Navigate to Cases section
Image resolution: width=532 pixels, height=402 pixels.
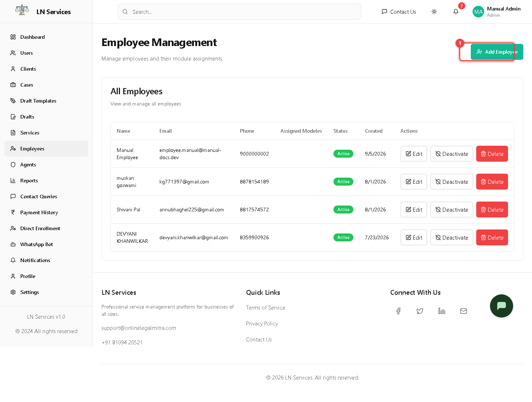46,85
